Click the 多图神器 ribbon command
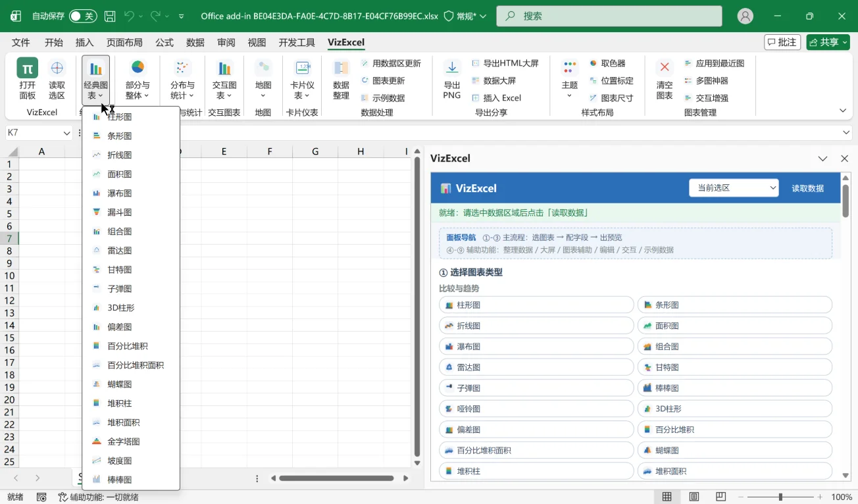This screenshot has height=504, width=858. 706,80
